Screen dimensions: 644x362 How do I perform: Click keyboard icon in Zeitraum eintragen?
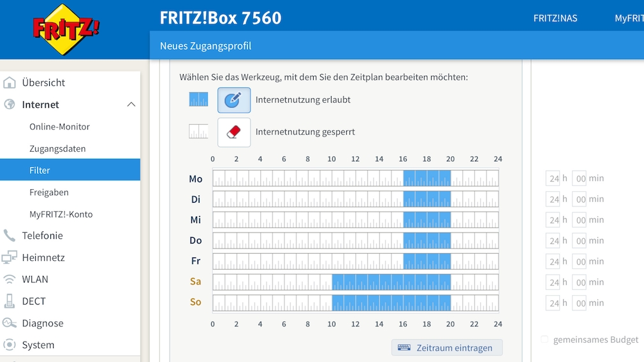click(x=404, y=347)
